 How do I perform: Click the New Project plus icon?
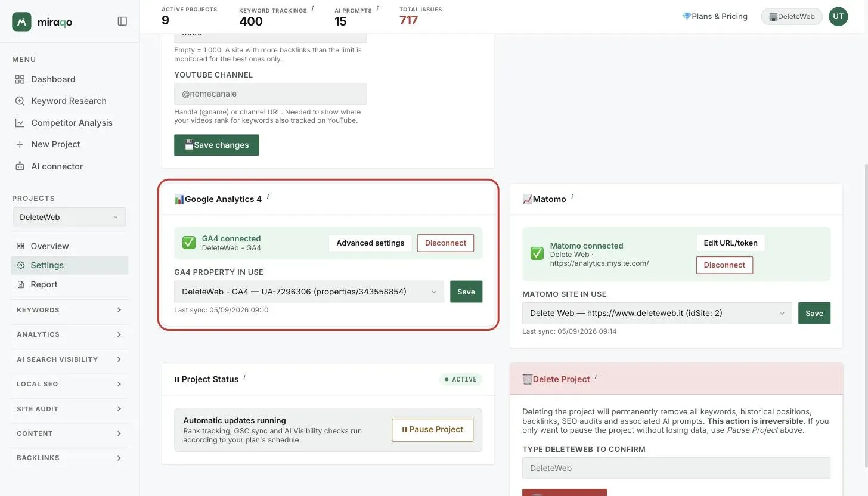[20, 144]
